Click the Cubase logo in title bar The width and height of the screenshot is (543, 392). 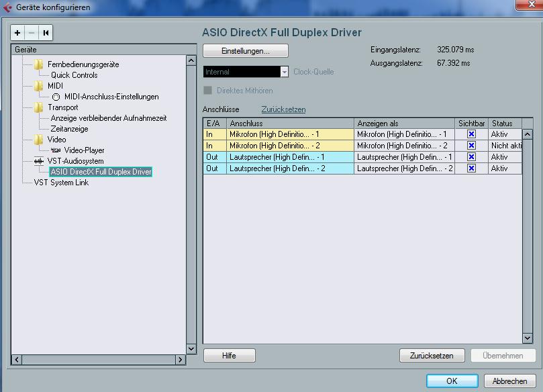coord(7,7)
